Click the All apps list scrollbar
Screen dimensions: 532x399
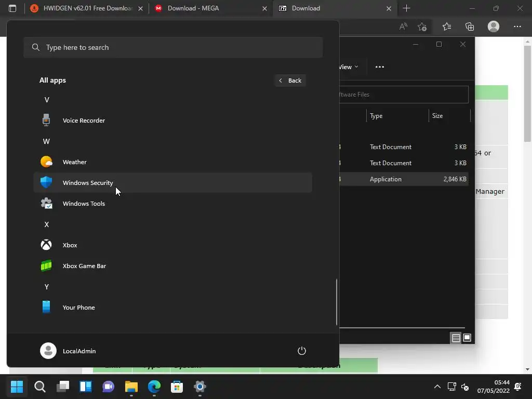337,302
